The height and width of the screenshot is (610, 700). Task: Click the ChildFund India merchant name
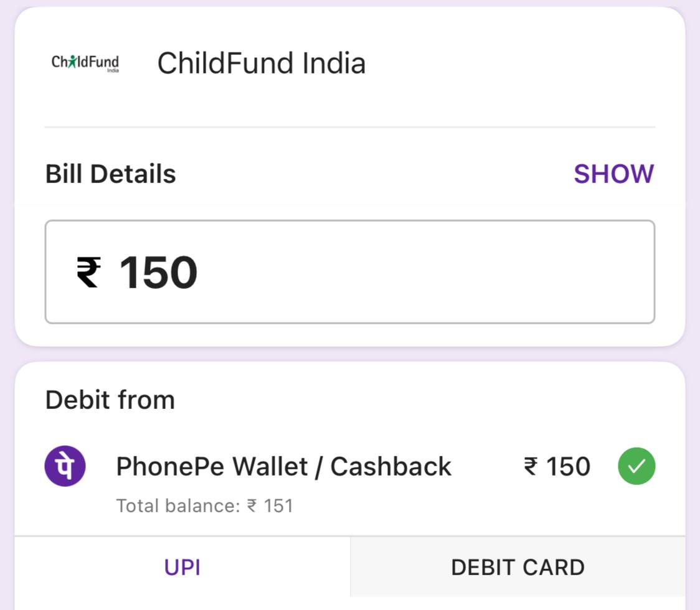[261, 63]
